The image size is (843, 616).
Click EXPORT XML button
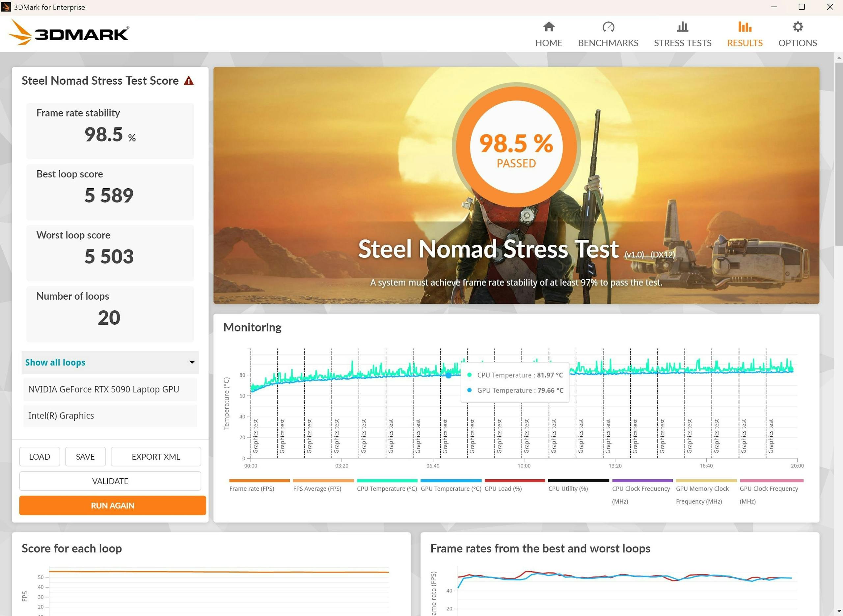[x=156, y=457]
